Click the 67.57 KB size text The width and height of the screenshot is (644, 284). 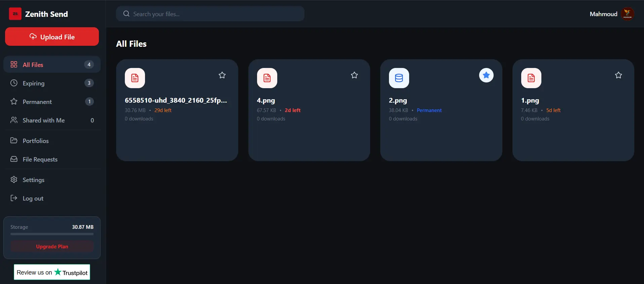(266, 110)
